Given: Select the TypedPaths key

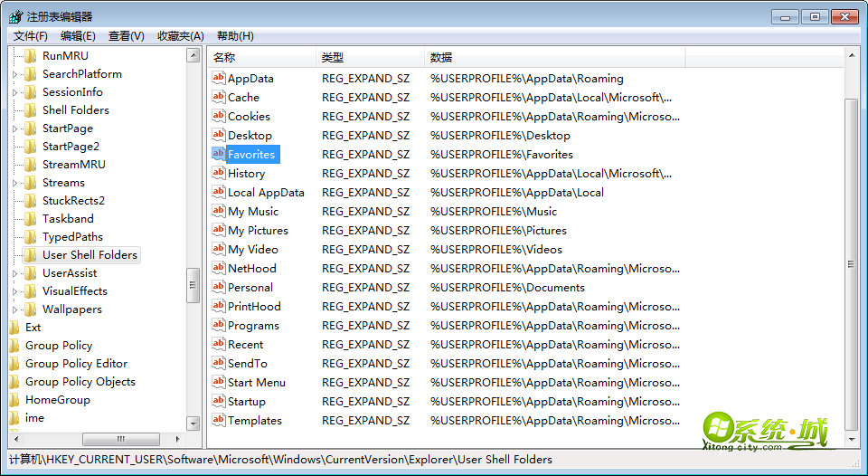Looking at the screenshot, I should (x=72, y=237).
